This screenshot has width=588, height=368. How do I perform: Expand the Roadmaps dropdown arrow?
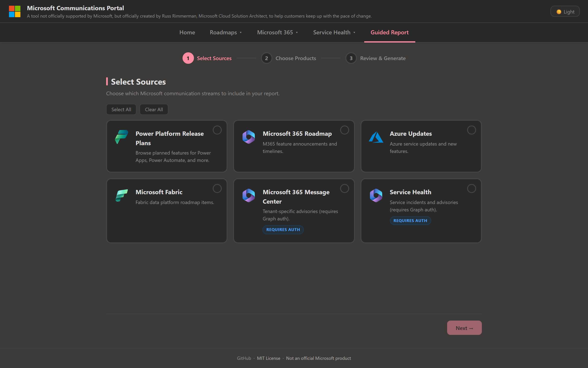(x=241, y=33)
